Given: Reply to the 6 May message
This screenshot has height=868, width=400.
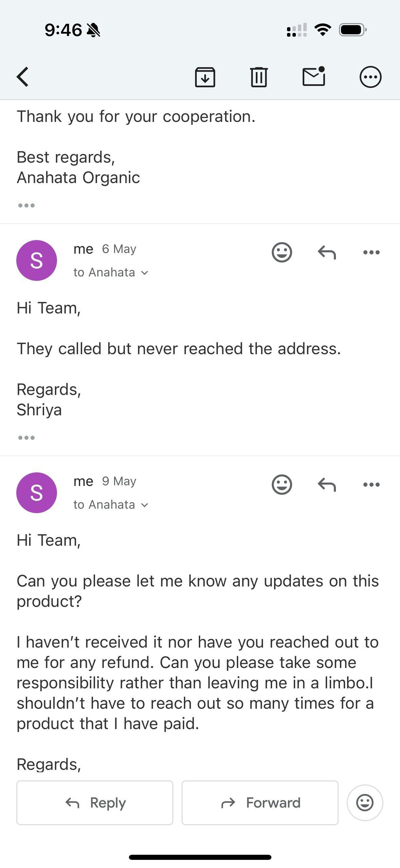Looking at the screenshot, I should coord(327,253).
